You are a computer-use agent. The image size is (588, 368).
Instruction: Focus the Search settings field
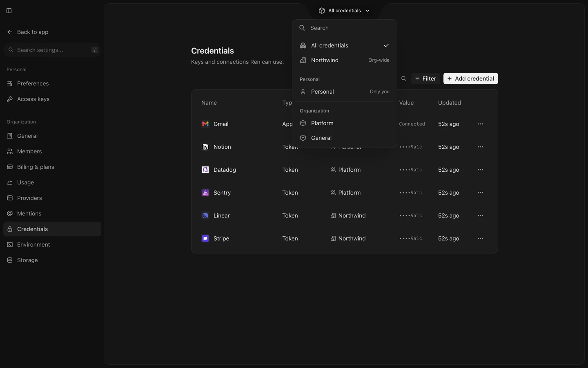click(x=52, y=50)
